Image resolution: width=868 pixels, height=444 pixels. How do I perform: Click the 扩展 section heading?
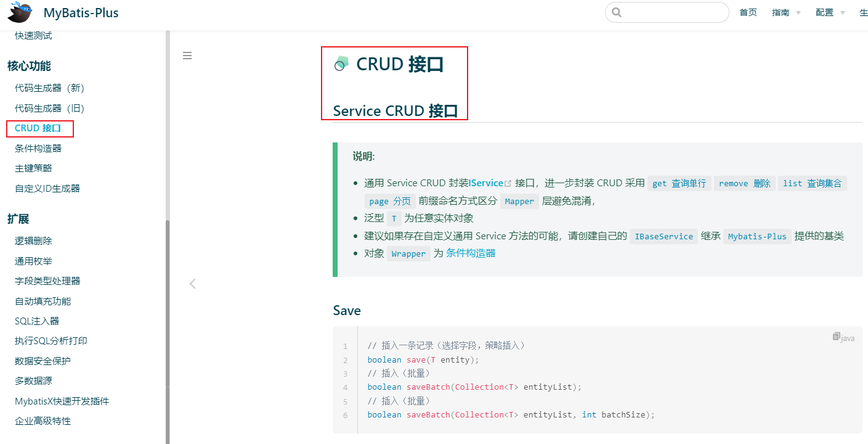[18, 219]
